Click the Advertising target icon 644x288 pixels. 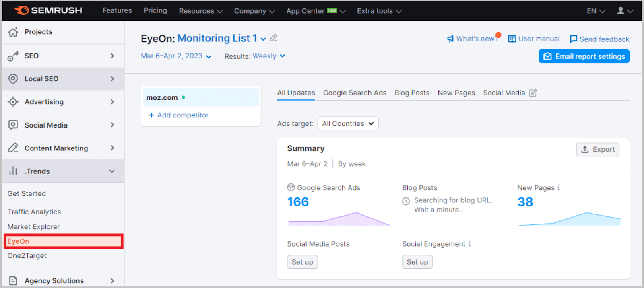(x=13, y=102)
